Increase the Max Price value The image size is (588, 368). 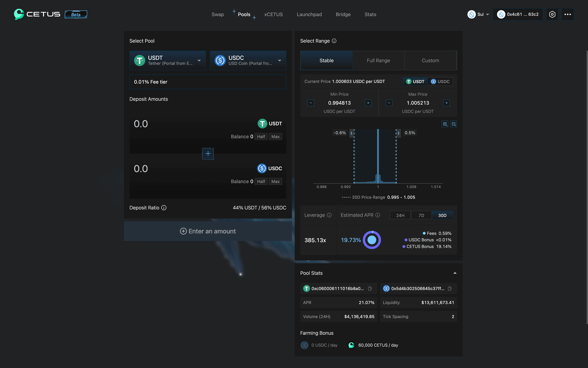[x=447, y=103]
